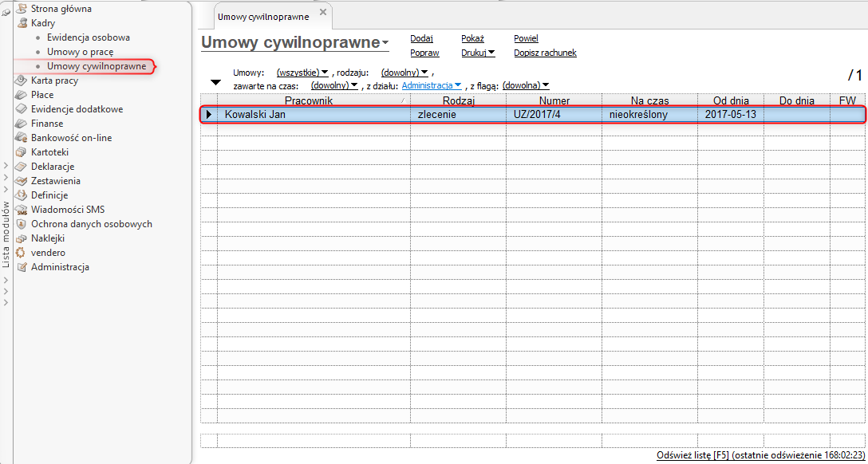Screen dimensions: 868x464
Task: Open the Administracja department filter dropdown
Action: coord(432,86)
